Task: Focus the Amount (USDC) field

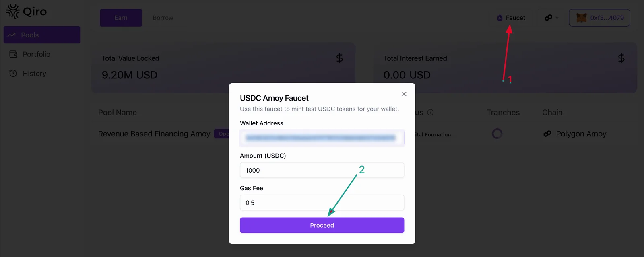Action: point(322,170)
